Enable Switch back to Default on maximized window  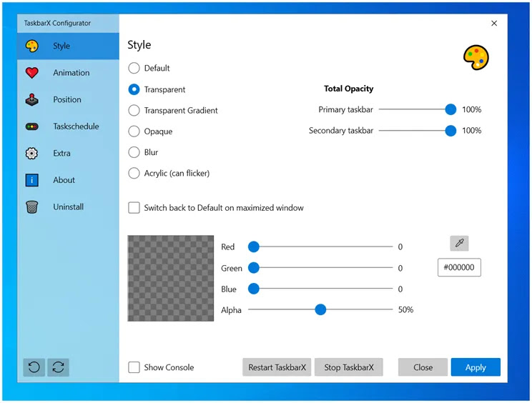click(134, 208)
